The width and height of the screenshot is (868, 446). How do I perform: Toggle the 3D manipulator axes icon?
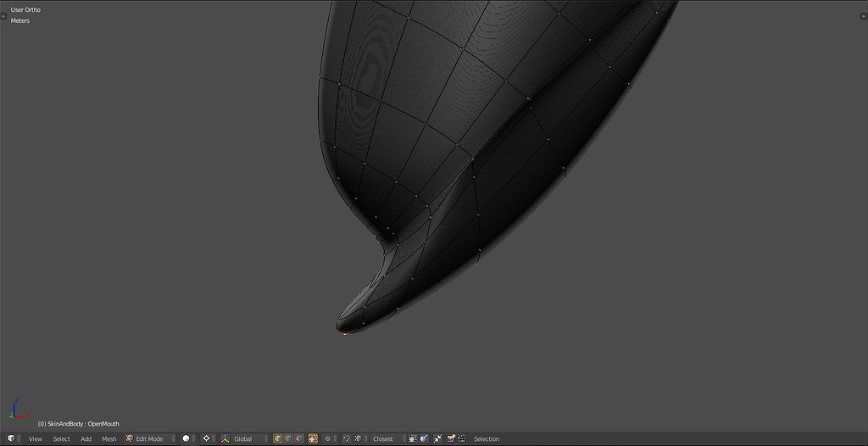(x=225, y=438)
